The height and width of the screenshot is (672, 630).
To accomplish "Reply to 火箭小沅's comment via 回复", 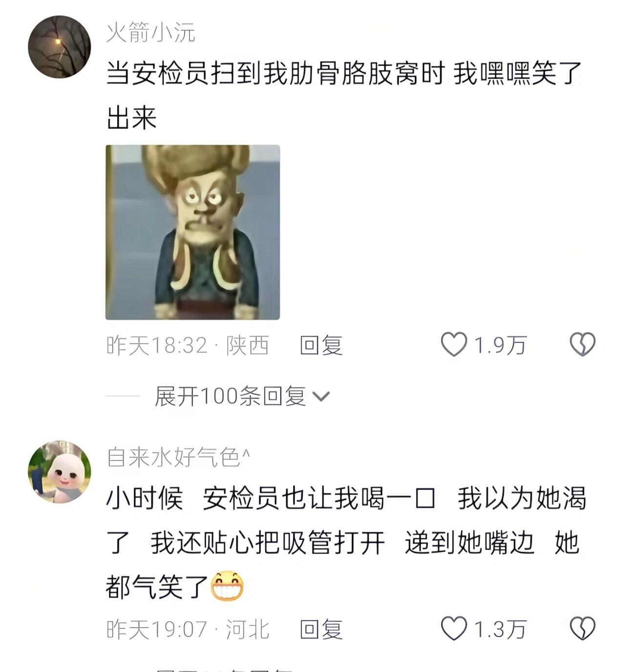I will tap(321, 345).
